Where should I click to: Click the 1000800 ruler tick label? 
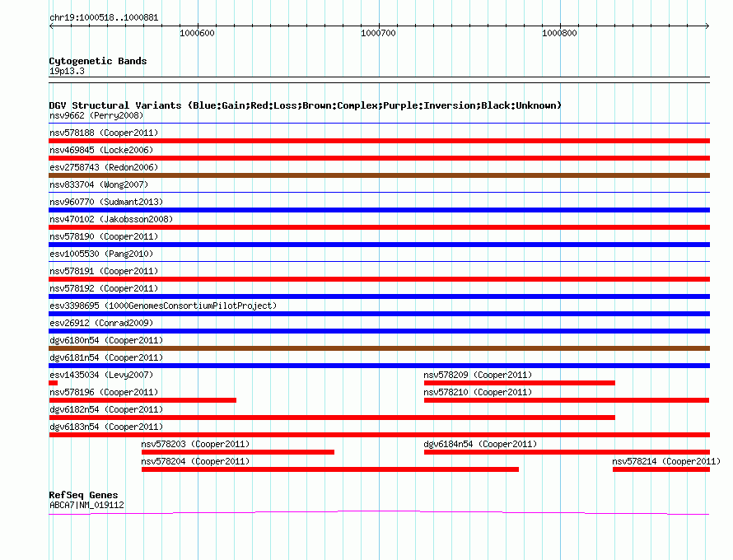tap(559, 33)
